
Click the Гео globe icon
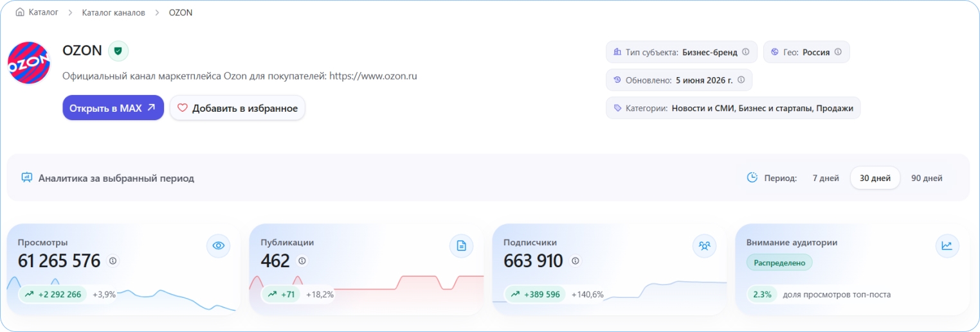[x=775, y=52]
